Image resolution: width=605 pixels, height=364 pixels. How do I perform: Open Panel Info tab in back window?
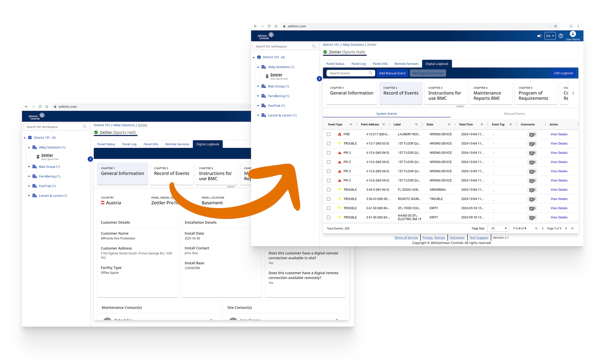(151, 144)
